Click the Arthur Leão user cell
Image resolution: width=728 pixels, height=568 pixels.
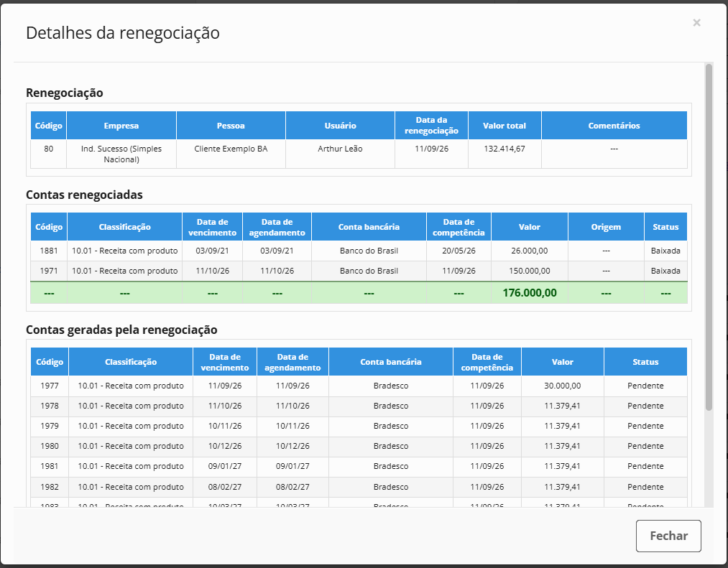pyautogui.click(x=340, y=154)
